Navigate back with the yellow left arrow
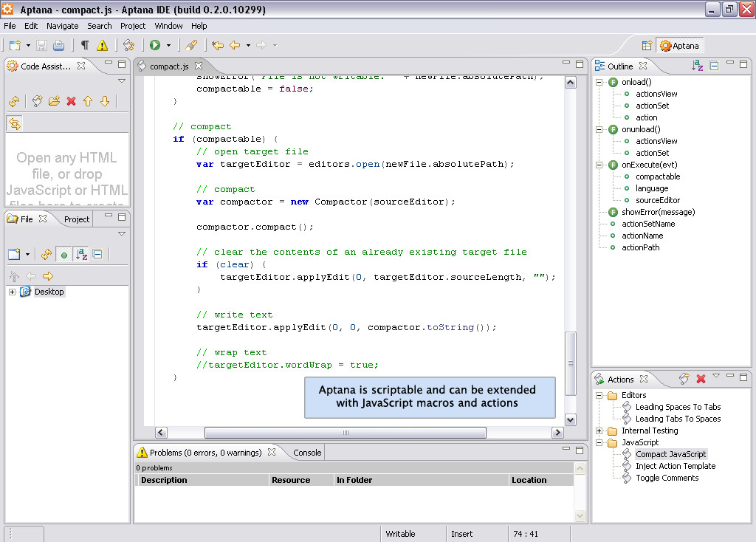This screenshot has width=756, height=542. pos(235,45)
